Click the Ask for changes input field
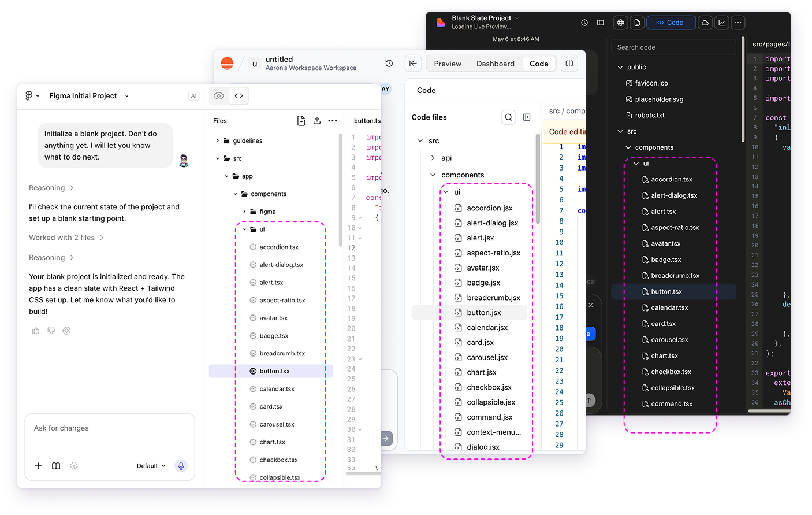The image size is (812, 515). (x=110, y=428)
